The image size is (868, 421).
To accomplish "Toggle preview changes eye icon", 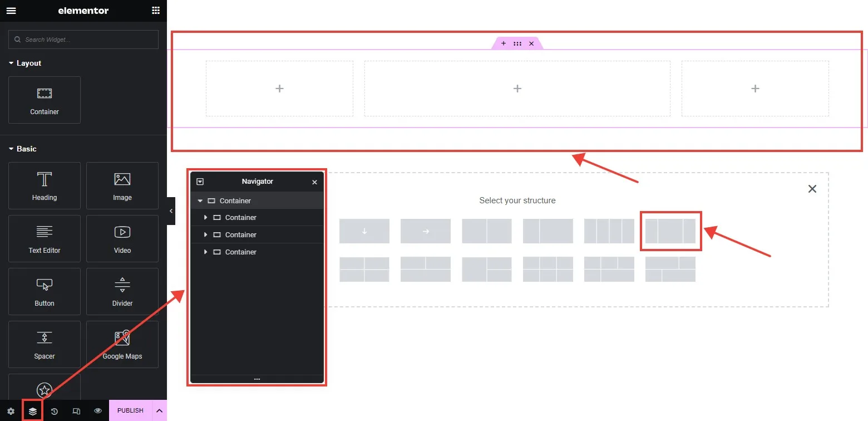I will pos(98,411).
